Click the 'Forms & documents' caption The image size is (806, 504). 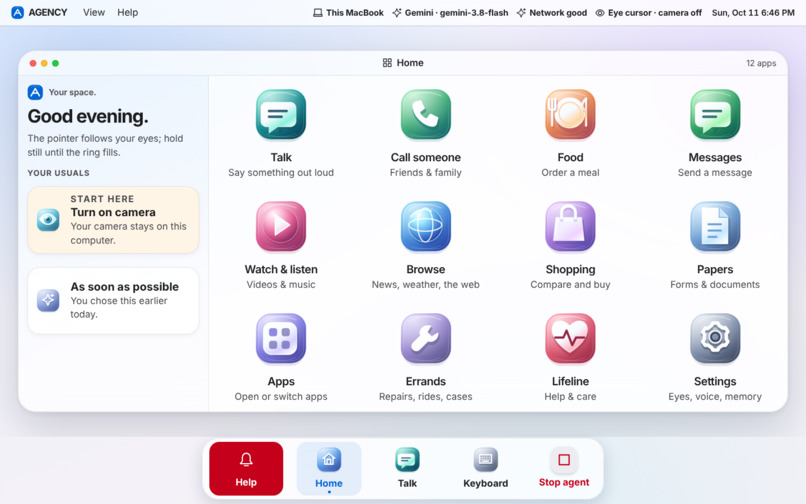coord(715,285)
